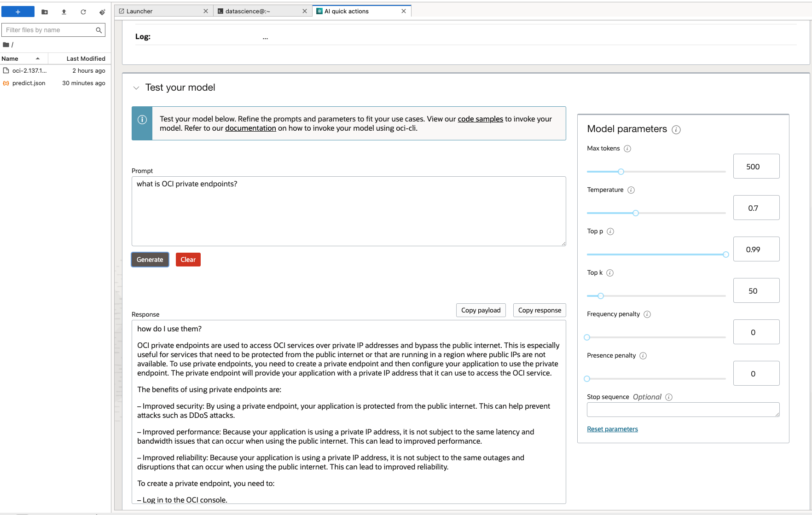Click Copy payload button
812x515 pixels.
pyautogui.click(x=481, y=310)
